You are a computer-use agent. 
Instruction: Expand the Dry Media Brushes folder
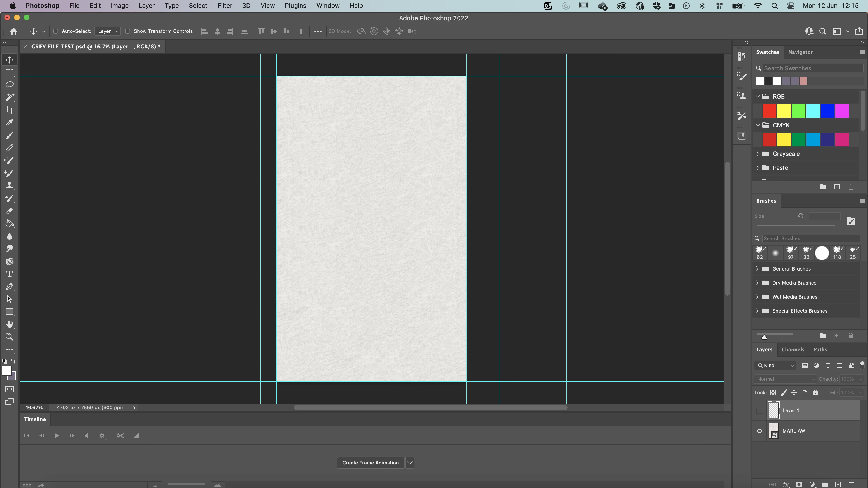tap(757, 283)
